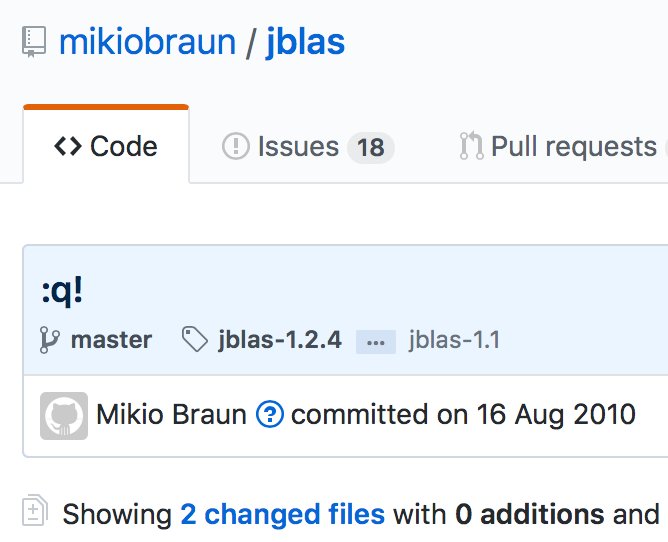Click the Issues count badge 18
This screenshot has width=668, height=542.
(370, 148)
